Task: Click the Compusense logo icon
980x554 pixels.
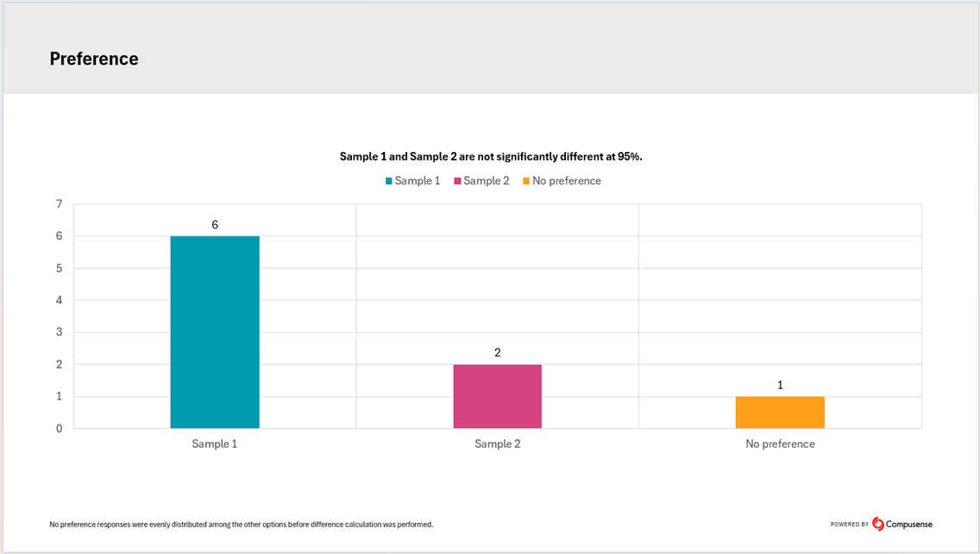Action: (878, 524)
